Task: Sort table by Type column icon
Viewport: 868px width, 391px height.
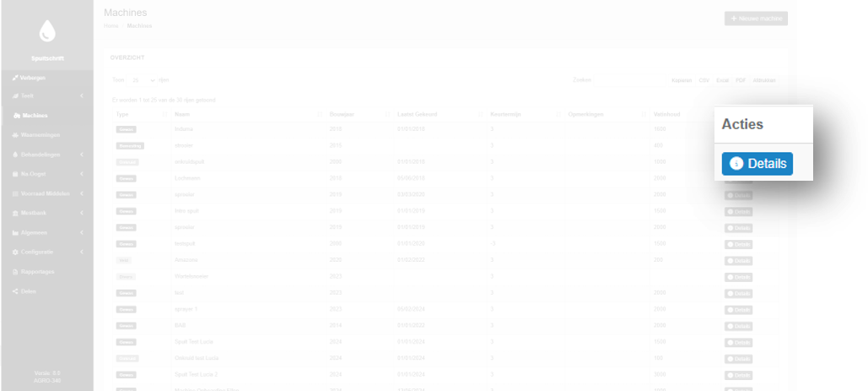Action: [164, 114]
